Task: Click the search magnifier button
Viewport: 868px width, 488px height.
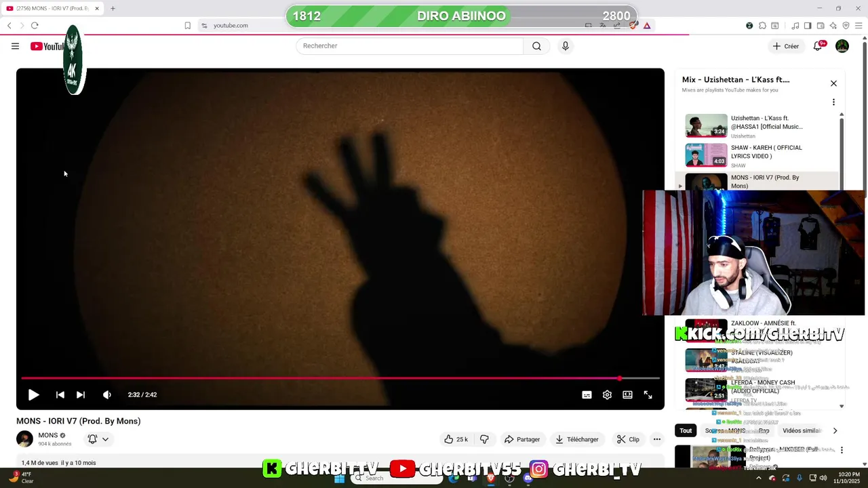Action: coord(536,46)
